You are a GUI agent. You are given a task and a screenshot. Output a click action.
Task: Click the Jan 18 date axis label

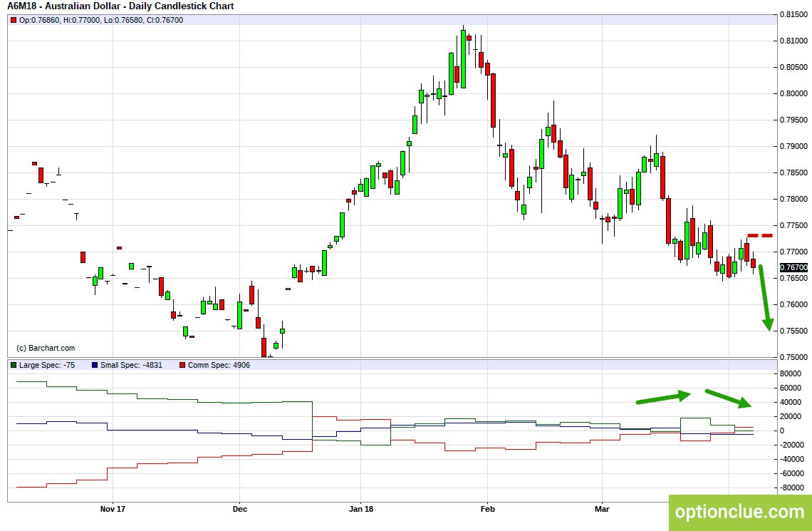click(361, 509)
